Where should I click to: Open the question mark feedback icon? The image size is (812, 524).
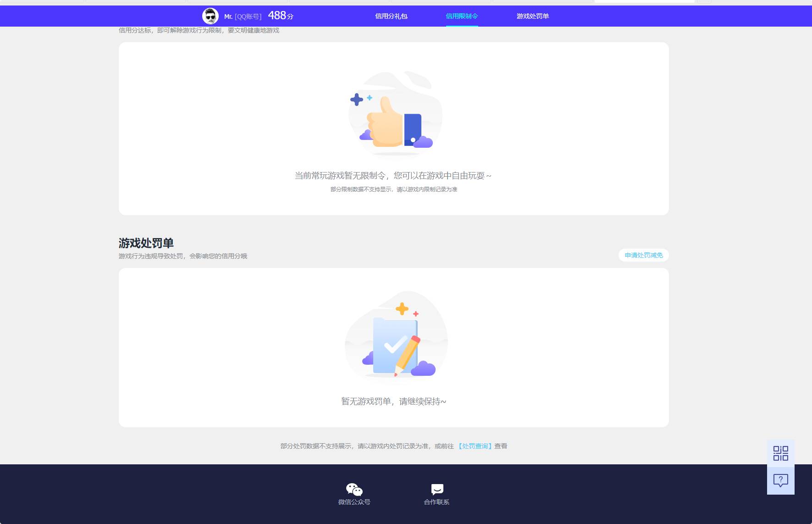781,480
